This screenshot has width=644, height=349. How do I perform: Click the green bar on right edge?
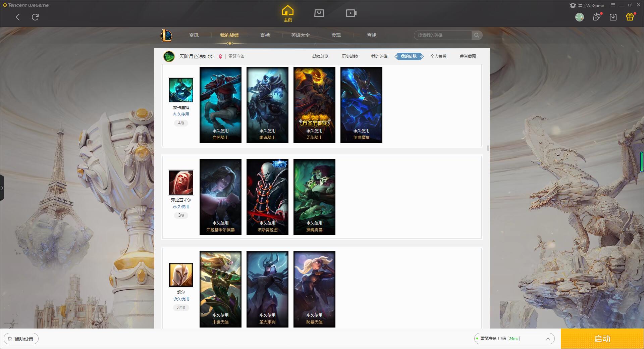pos(642,162)
